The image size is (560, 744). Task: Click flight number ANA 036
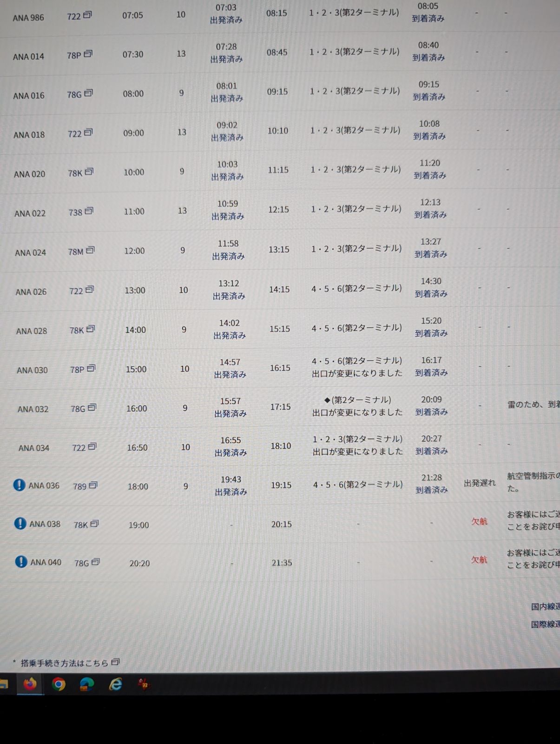point(44,485)
